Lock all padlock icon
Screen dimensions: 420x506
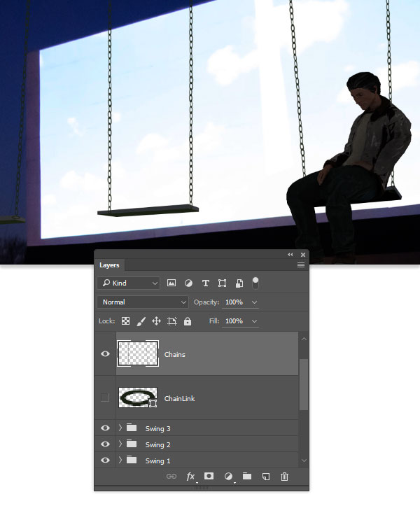point(188,321)
